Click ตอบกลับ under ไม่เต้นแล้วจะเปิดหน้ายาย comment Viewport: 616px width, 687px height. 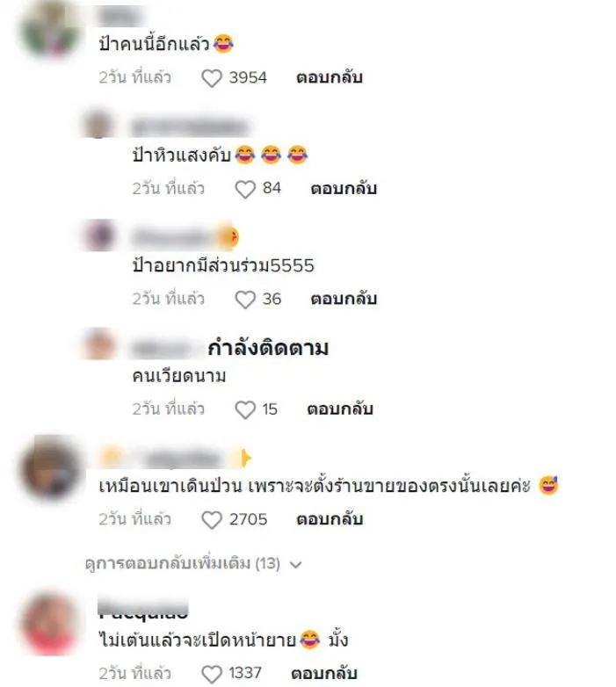tap(324, 674)
